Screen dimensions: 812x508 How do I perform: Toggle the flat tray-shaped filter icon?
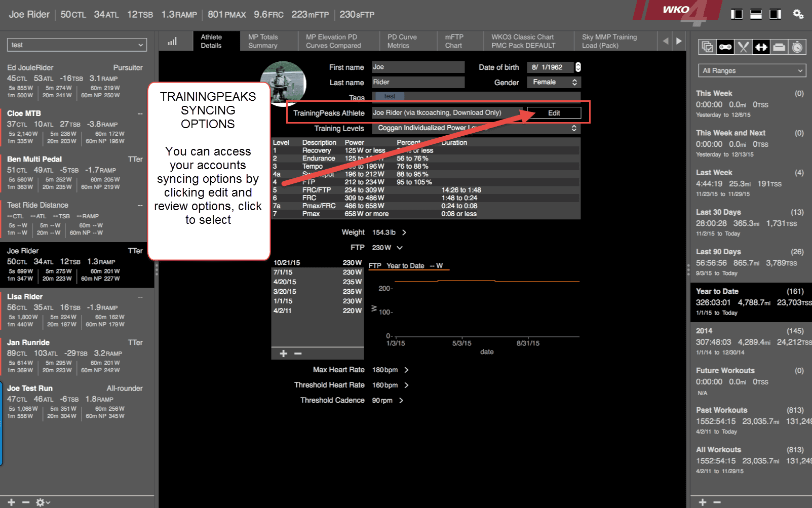[779, 47]
